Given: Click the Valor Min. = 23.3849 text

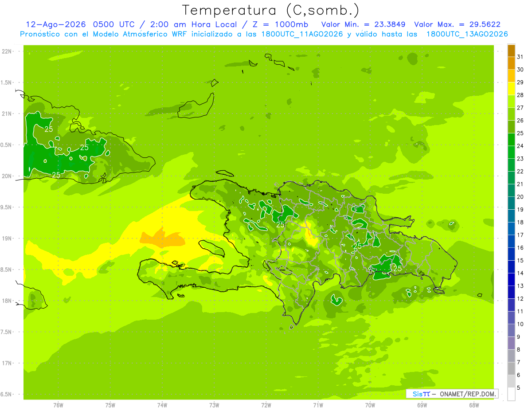Looking at the screenshot, I should coord(364,24).
